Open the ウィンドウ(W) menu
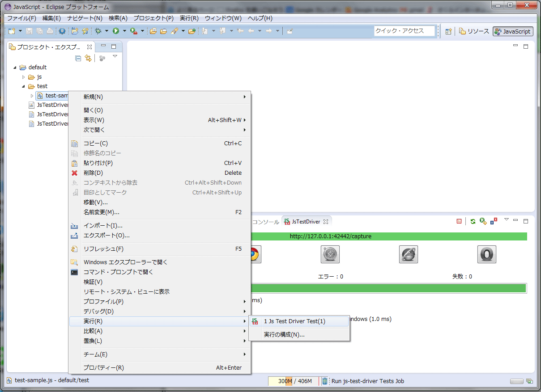The image size is (541, 392). click(223, 18)
